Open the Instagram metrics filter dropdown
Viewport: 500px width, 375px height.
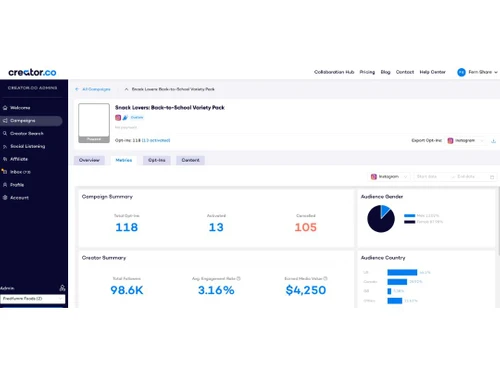coord(389,177)
